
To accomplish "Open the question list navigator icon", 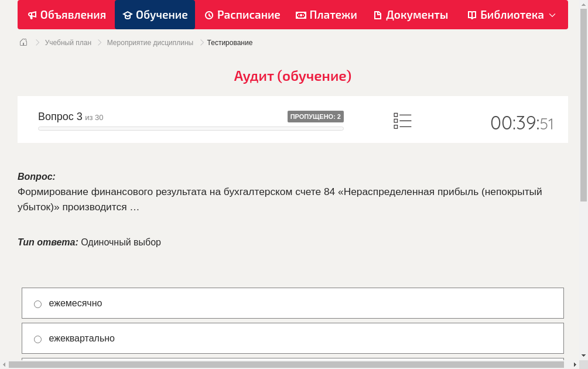I will 402,120.
